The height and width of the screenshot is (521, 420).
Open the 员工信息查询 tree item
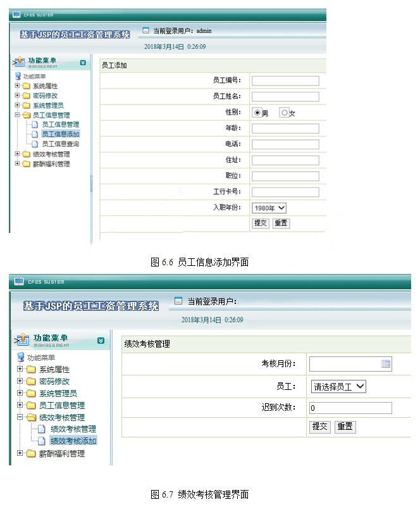point(60,144)
